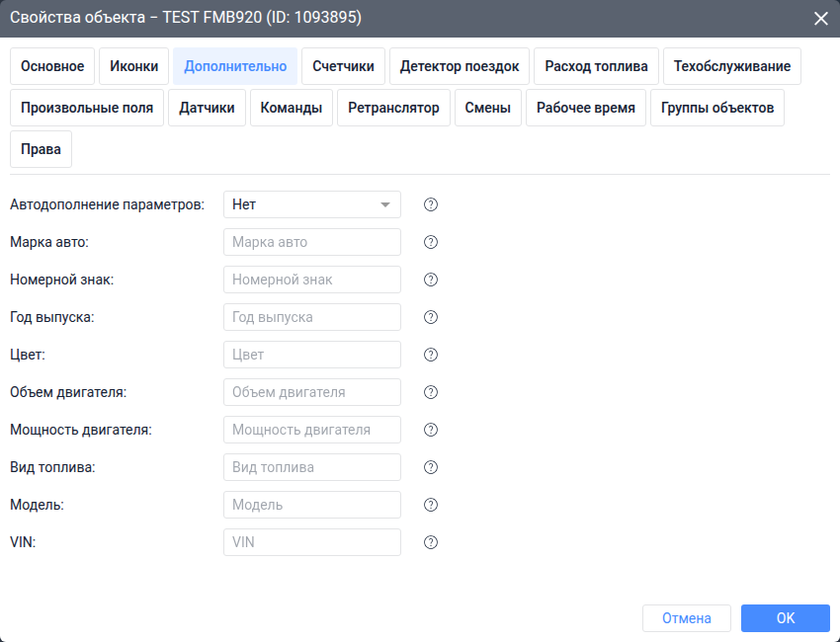Open the Группы объектов tab
This screenshot has width=840, height=642.
[717, 108]
